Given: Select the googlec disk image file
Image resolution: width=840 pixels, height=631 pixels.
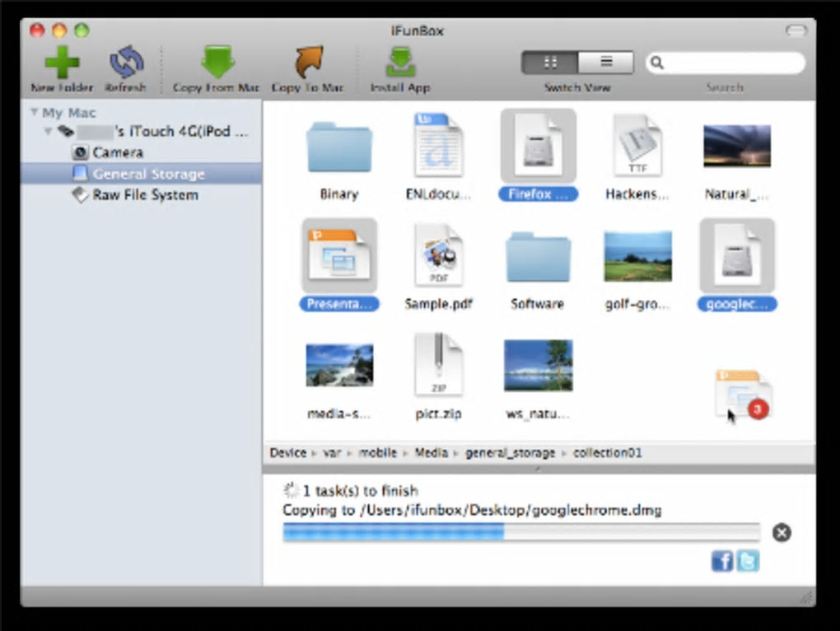Looking at the screenshot, I should [737, 255].
